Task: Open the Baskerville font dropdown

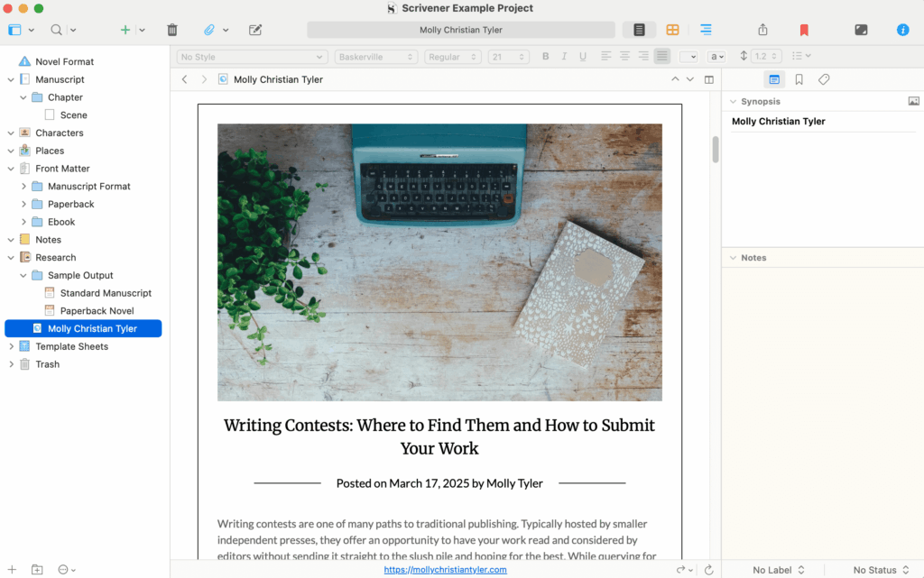Action: pos(376,57)
